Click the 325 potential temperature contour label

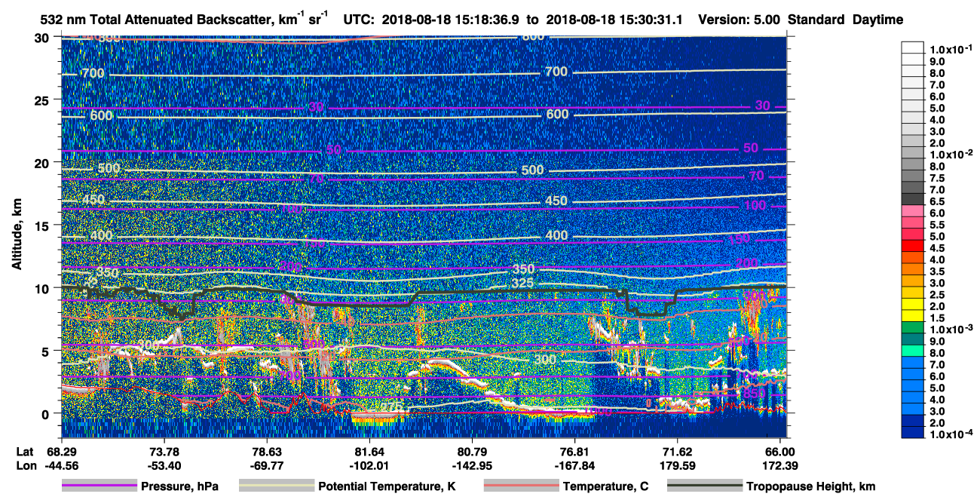522,284
